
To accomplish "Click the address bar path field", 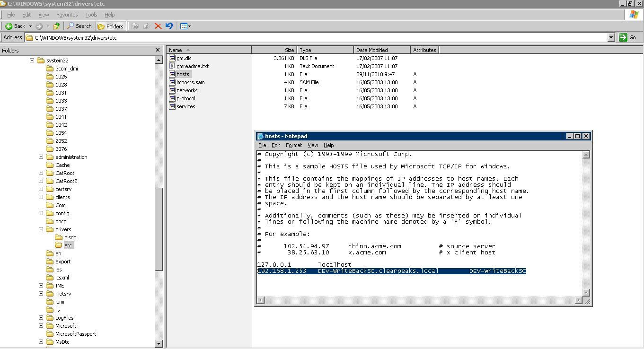I will coord(316,37).
